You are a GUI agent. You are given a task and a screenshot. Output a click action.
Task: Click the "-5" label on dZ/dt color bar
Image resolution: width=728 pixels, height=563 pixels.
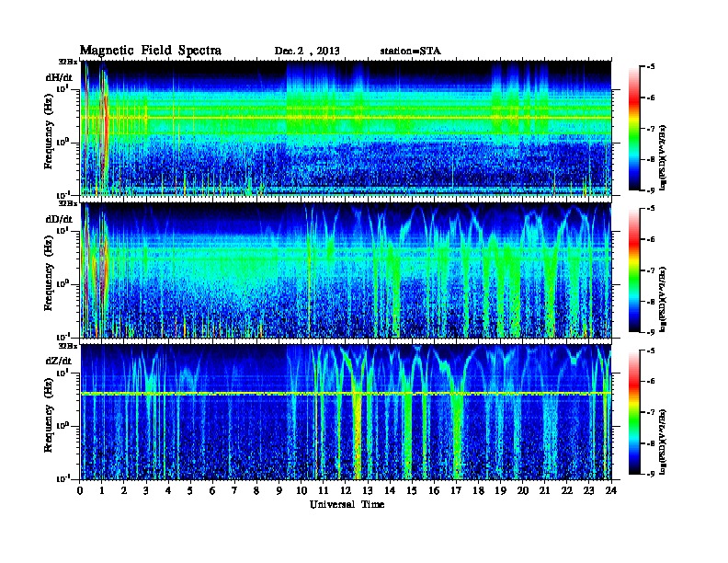click(x=651, y=350)
